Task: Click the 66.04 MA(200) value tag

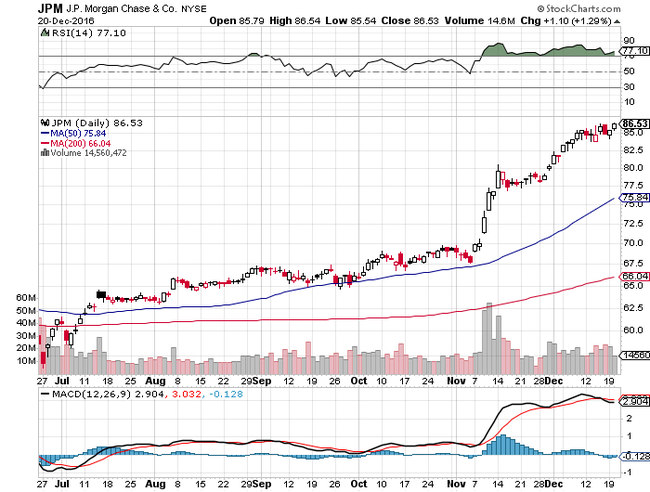Action: pos(635,276)
